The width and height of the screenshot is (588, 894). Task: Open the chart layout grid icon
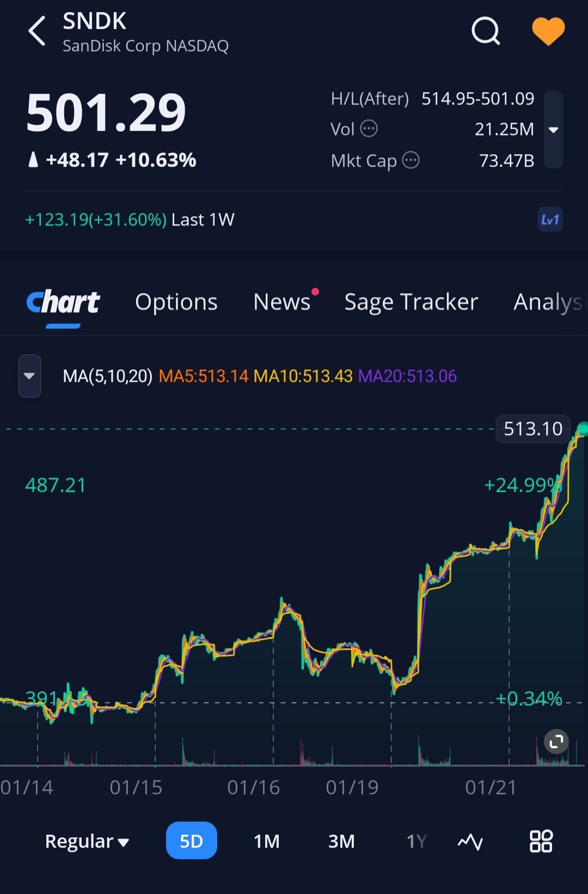pos(541,841)
